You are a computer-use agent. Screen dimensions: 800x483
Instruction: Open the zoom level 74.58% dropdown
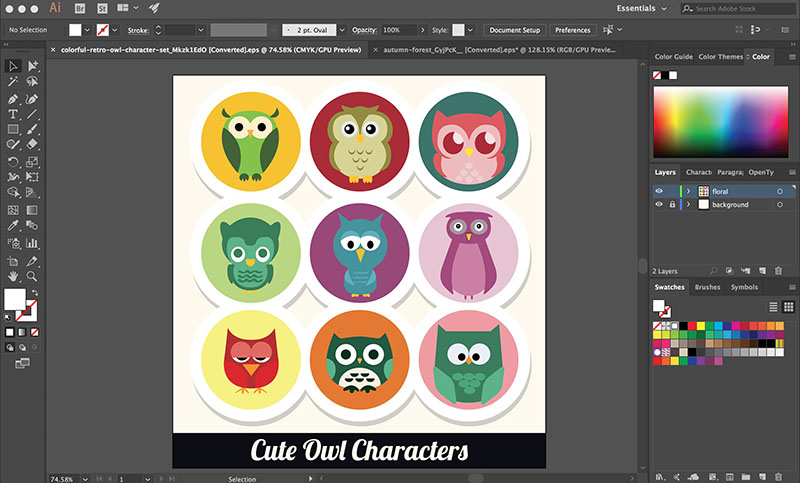[85, 479]
